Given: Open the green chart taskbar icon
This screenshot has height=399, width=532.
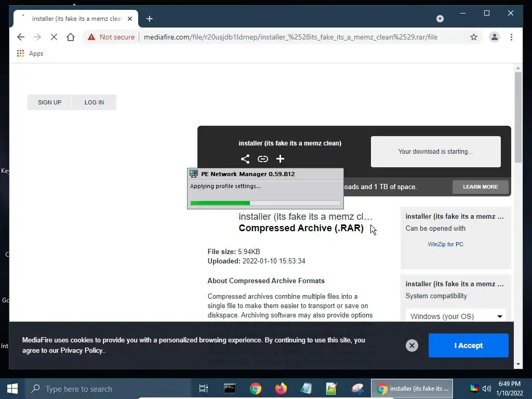Looking at the screenshot, I should tap(331, 389).
